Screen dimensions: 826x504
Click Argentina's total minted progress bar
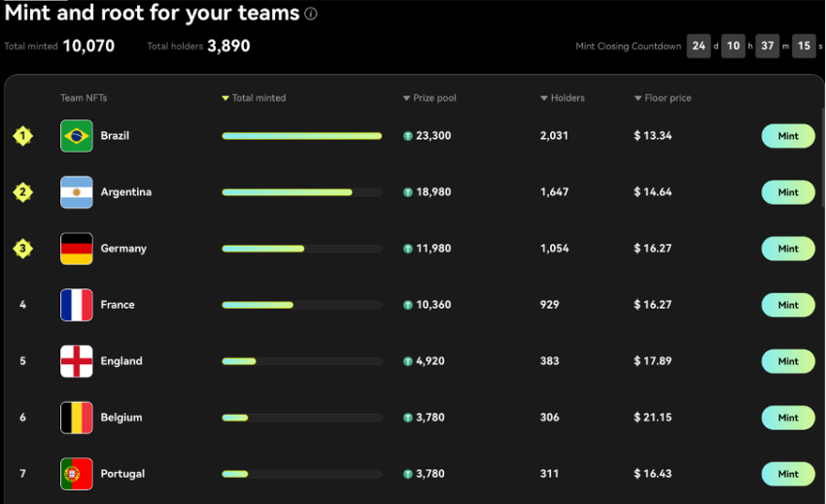click(x=302, y=192)
